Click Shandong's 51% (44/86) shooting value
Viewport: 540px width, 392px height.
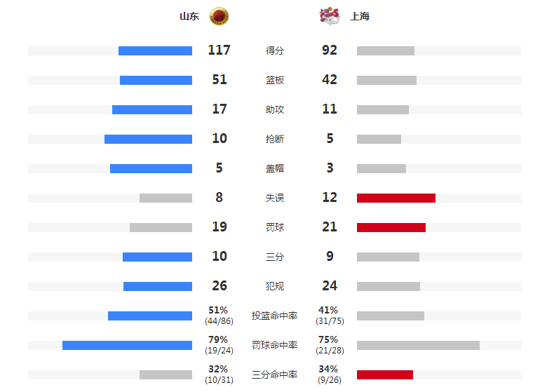click(219, 316)
